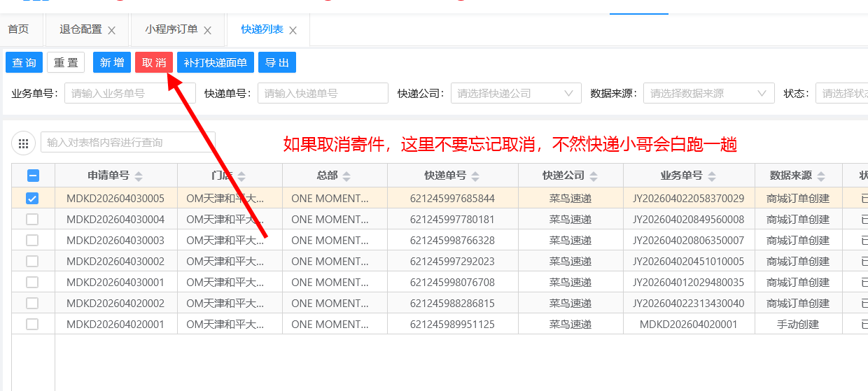Toggle the select-all checkbox in table header
This screenshot has height=391, width=868.
(x=33, y=176)
